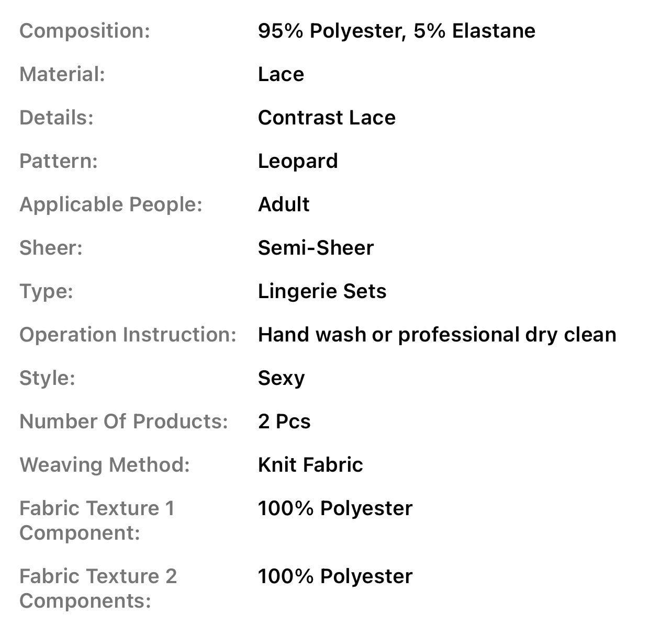Image resolution: width=672 pixels, height=626 pixels.
Task: Click the "Leopard" pattern value
Action: click(x=298, y=161)
